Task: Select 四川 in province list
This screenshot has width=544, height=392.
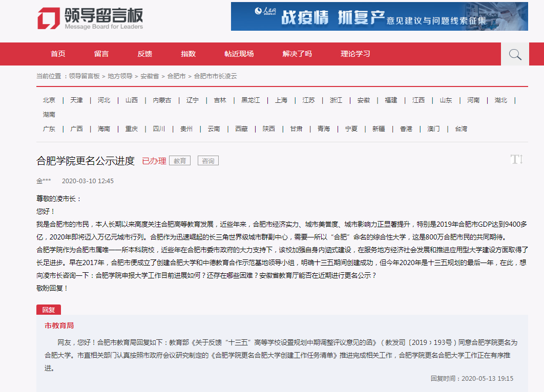Action: pos(159,129)
